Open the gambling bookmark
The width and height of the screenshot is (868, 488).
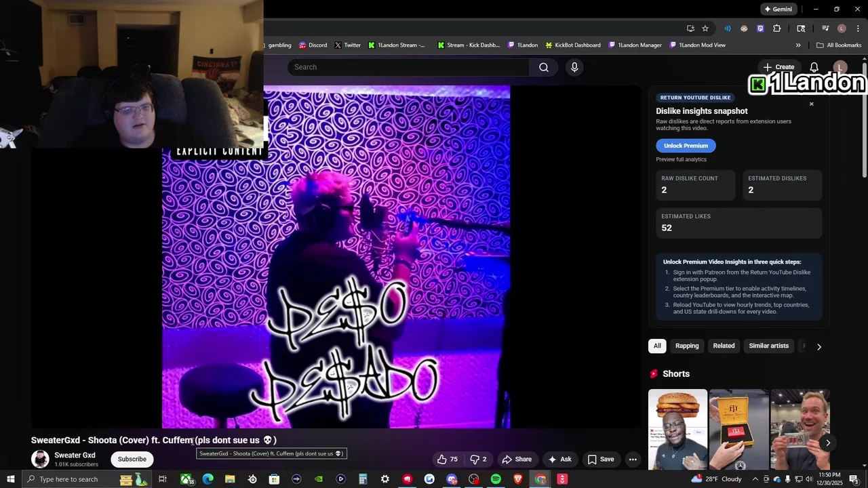point(279,45)
